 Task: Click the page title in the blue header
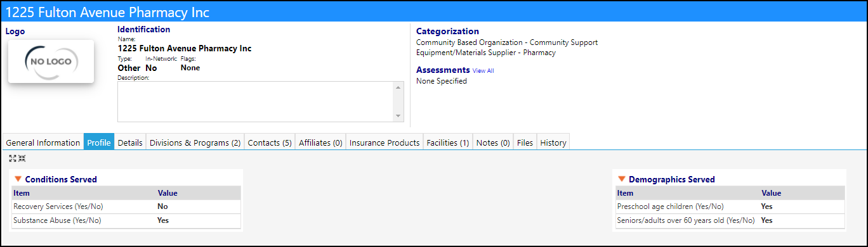point(107,12)
